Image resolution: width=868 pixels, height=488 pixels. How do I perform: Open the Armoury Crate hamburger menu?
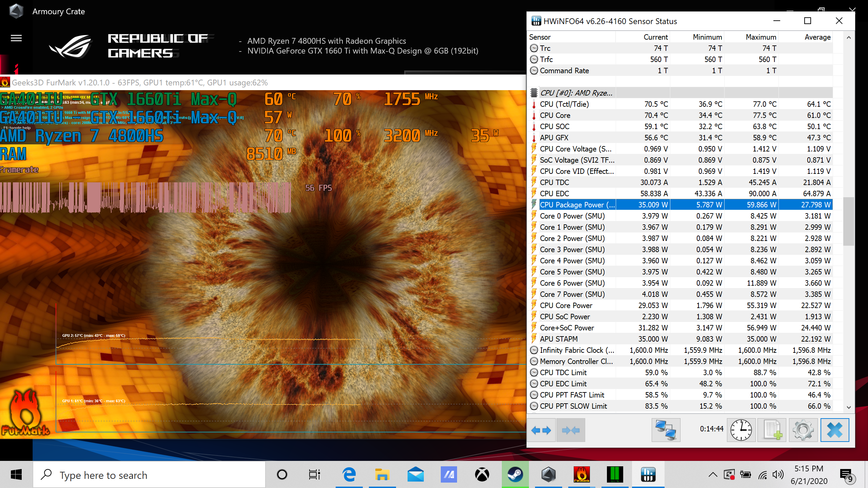16,38
